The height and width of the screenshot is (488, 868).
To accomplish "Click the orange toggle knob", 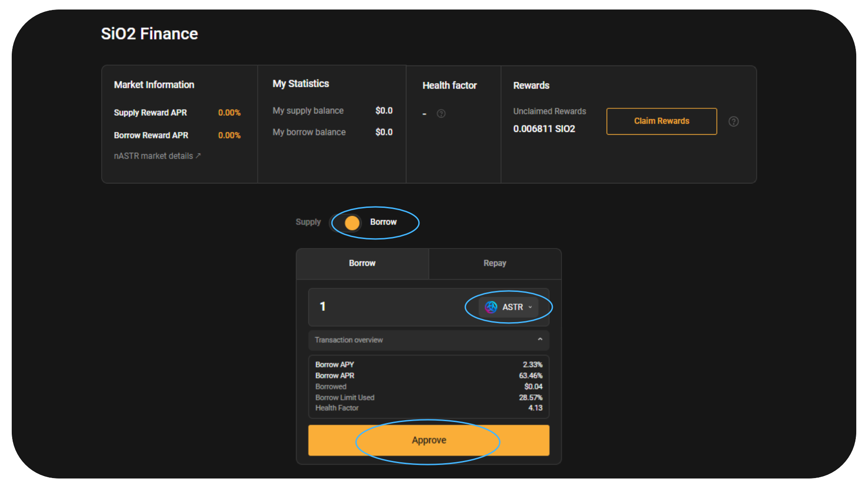I will pyautogui.click(x=352, y=223).
